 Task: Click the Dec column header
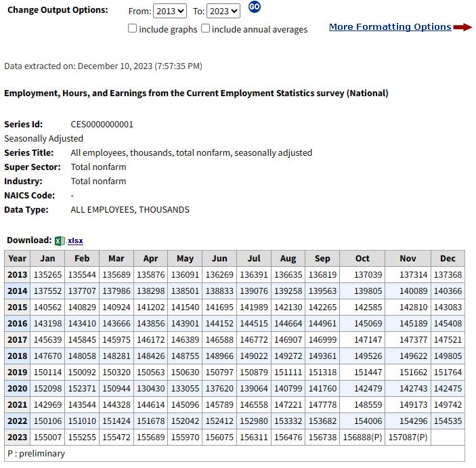coord(448,259)
